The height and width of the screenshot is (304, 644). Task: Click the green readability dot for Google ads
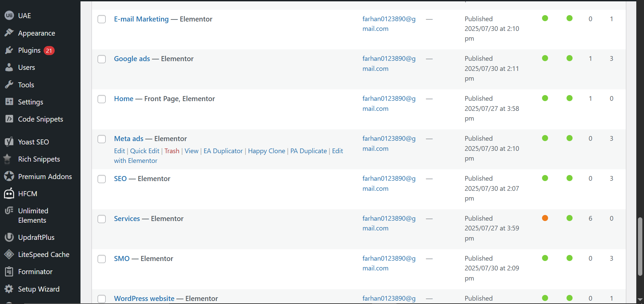570,58
